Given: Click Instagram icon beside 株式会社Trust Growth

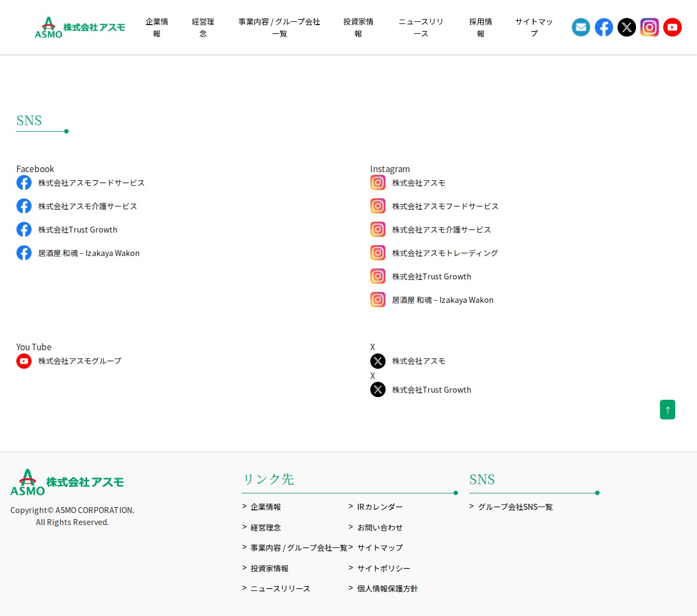Looking at the screenshot, I should point(378,276).
